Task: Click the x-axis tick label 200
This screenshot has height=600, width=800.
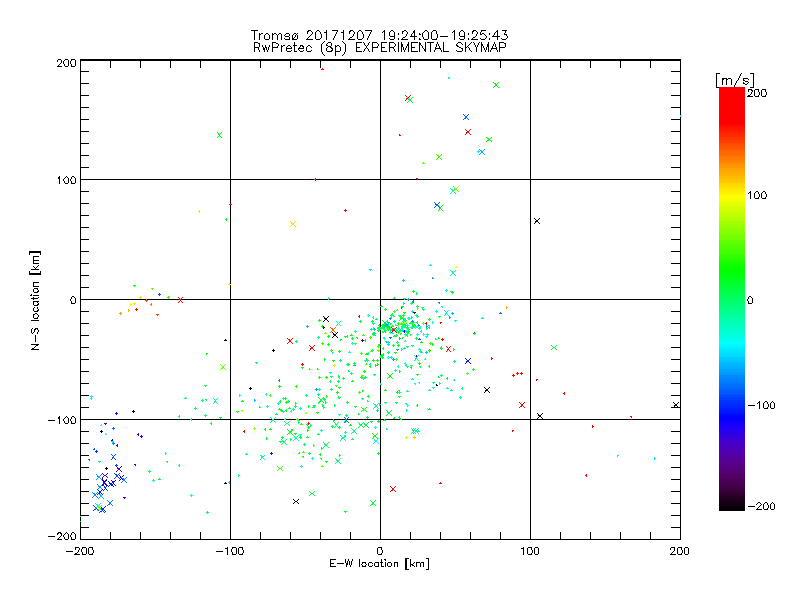Action: pyautogui.click(x=680, y=551)
